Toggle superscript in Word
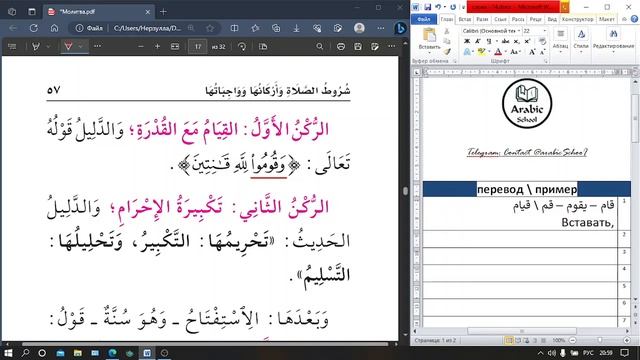Image resolution: width=640 pixels, height=360 pixels. (527, 41)
